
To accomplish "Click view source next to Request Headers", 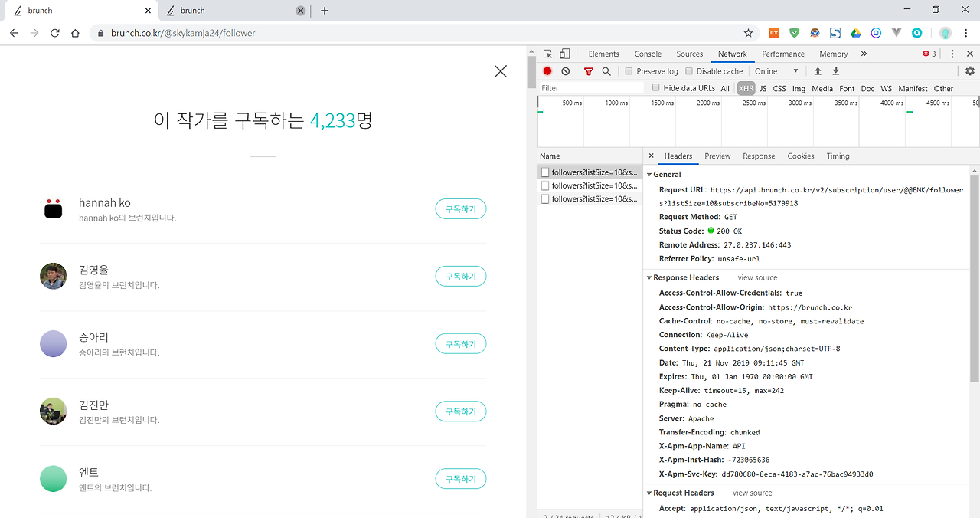I will pyautogui.click(x=752, y=493).
